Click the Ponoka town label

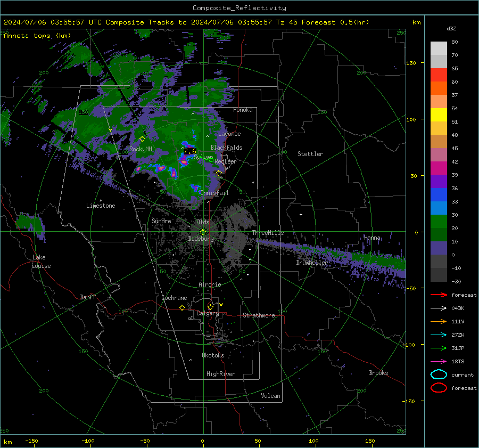tap(243, 110)
